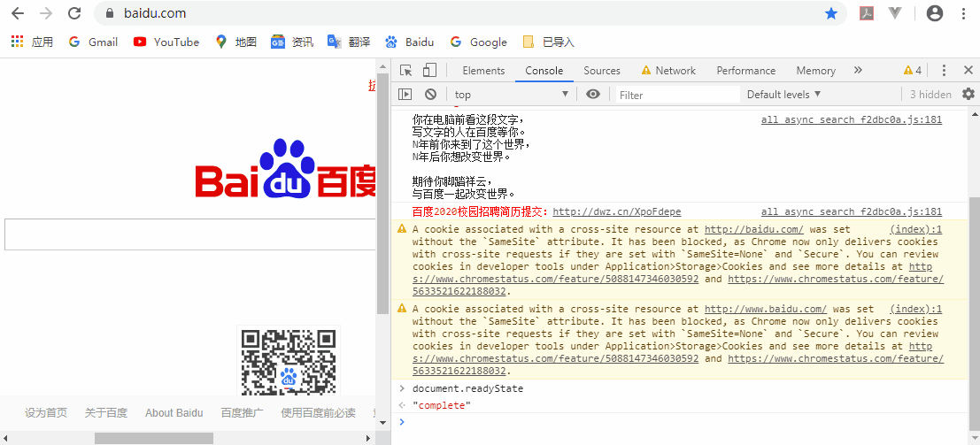Click the baidu.com address bar
This screenshot has width=980, height=445.
pyautogui.click(x=468, y=13)
